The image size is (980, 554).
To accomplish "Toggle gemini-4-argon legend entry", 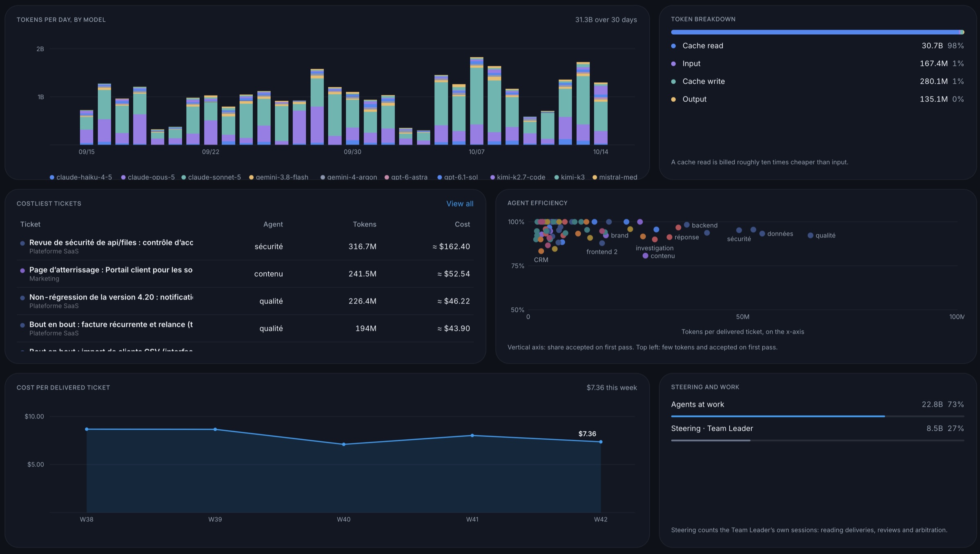I will click(x=349, y=177).
